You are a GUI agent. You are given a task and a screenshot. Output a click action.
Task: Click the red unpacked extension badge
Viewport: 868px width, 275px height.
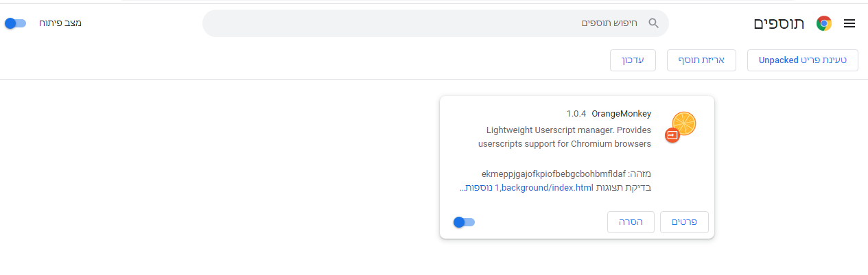click(672, 136)
